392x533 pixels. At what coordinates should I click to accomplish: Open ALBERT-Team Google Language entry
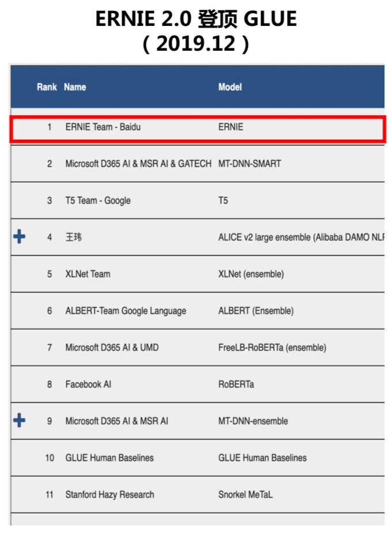pyautogui.click(x=126, y=311)
